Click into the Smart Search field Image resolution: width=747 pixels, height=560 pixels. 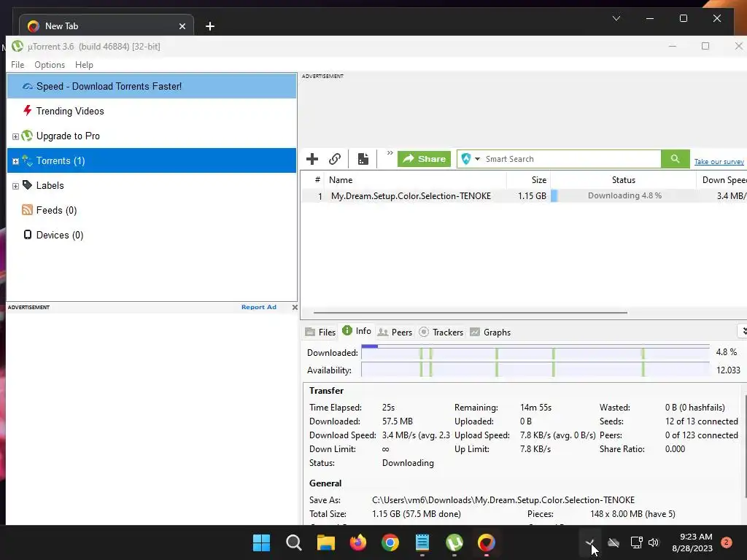click(572, 159)
